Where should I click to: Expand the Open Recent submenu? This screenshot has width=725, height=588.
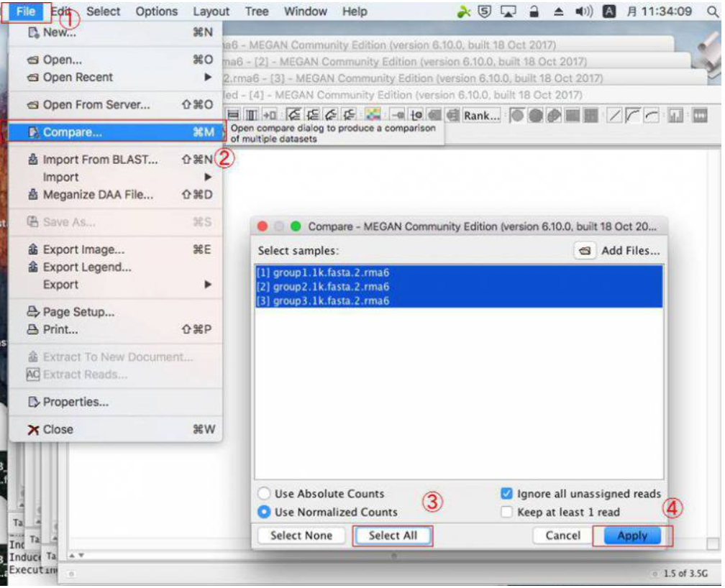pyautogui.click(x=116, y=77)
